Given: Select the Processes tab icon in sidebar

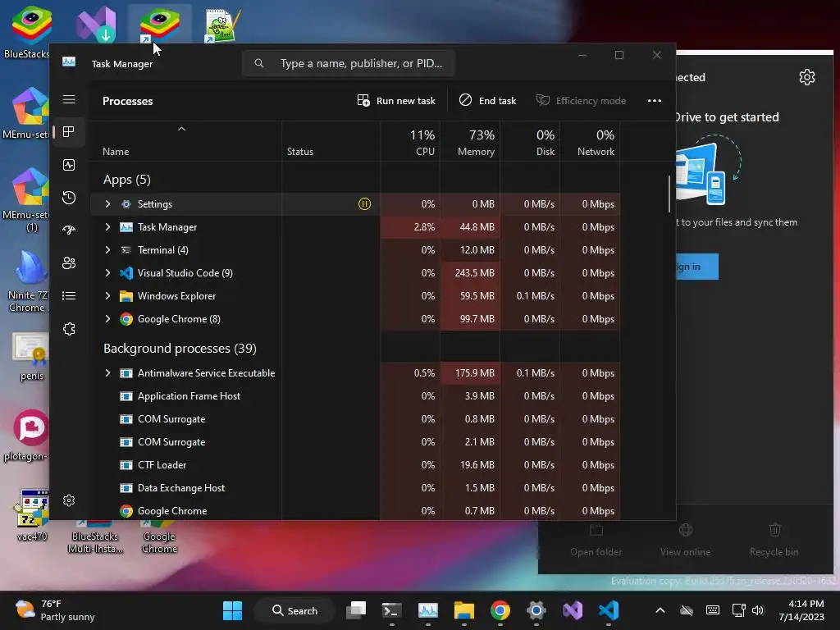Looking at the screenshot, I should pyautogui.click(x=69, y=132).
